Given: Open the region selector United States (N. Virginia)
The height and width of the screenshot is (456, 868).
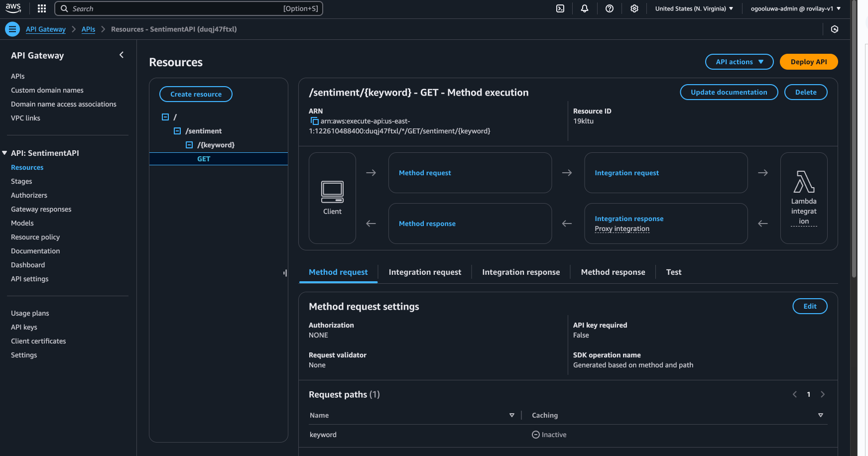Looking at the screenshot, I should click(x=694, y=8).
